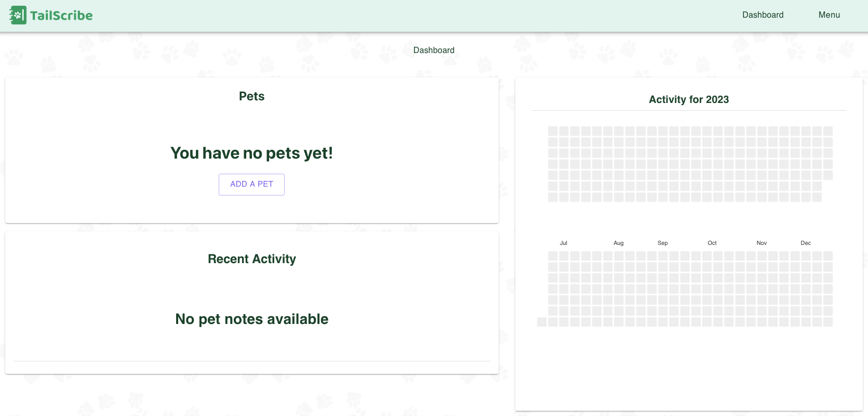
Task: Click the Oct month label
Action: click(x=712, y=242)
